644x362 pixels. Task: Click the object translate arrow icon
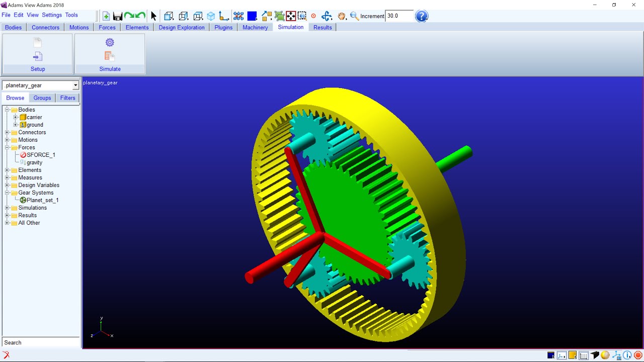267,16
